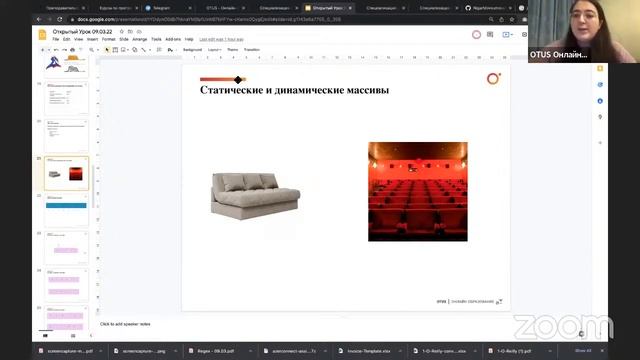Viewport: 640px width, 360px height.
Task: Click the redo arrow in the toolbar
Action: [x=64, y=50]
